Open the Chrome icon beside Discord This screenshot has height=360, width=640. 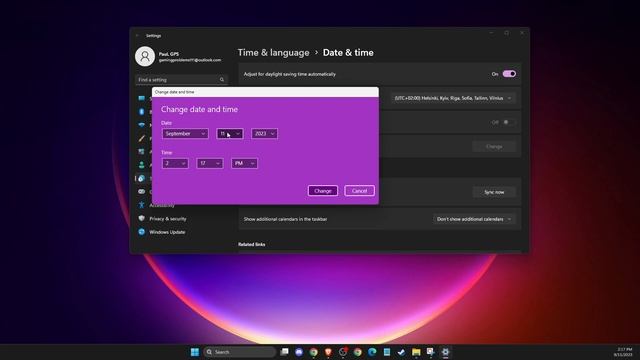pos(313,352)
